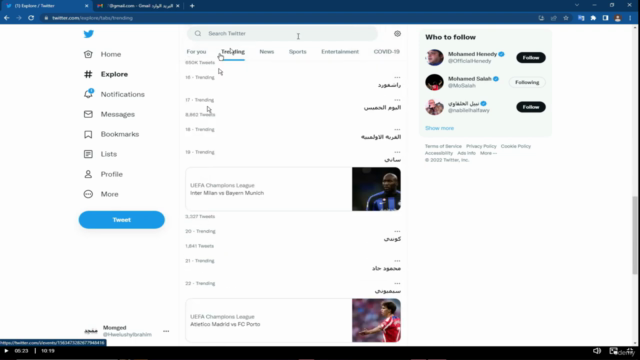Image resolution: width=640 pixels, height=360 pixels.
Task: Open the Notifications bell icon
Action: coord(88,94)
